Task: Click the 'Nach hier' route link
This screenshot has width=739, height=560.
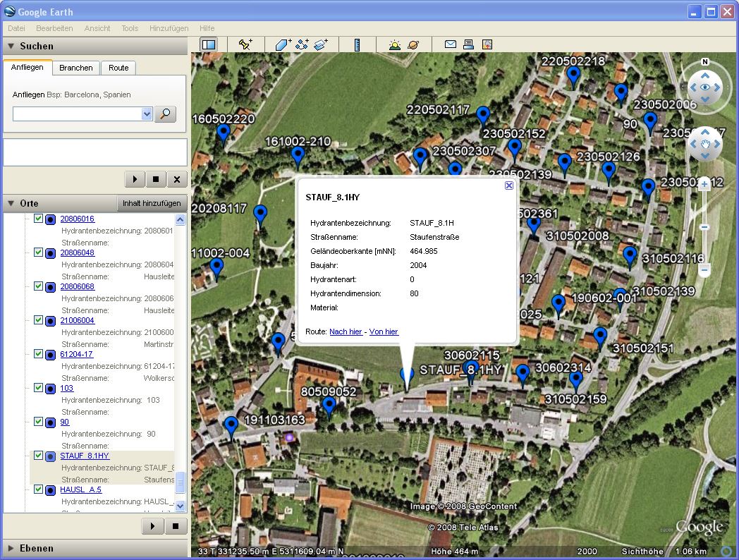Action: (346, 331)
